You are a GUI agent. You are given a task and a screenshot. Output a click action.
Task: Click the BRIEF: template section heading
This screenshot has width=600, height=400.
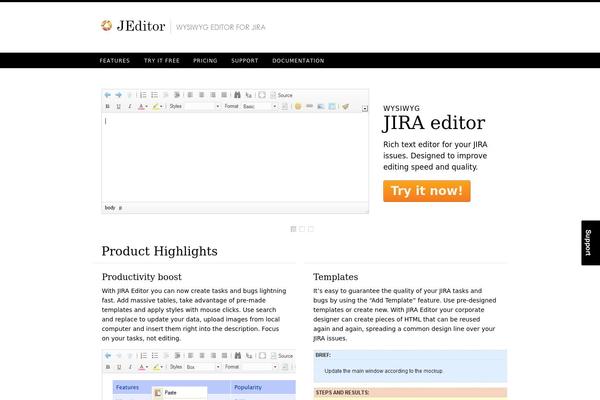[323, 355]
